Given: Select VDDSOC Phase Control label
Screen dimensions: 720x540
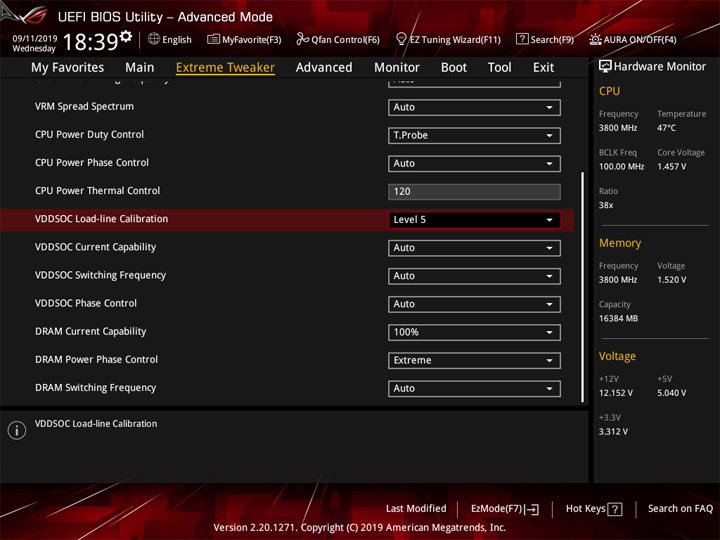Looking at the screenshot, I should coord(86,304).
